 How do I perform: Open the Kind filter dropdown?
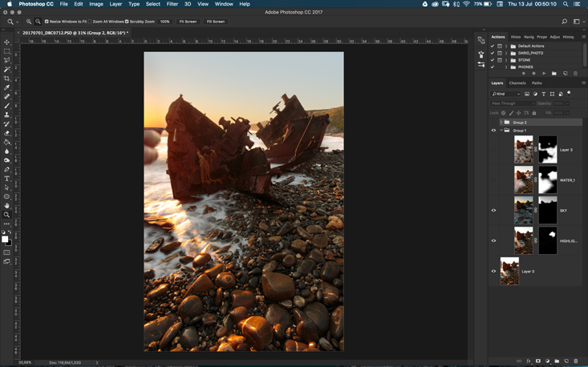tap(505, 94)
